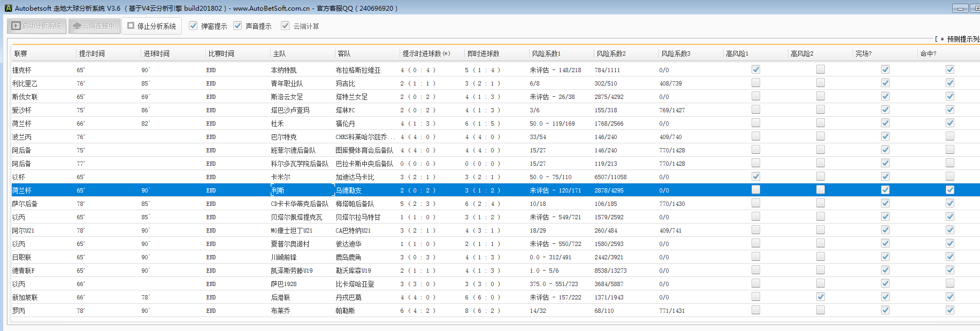980x331 pixels.
Task: Select the 主队 column header
Action: pos(279,53)
